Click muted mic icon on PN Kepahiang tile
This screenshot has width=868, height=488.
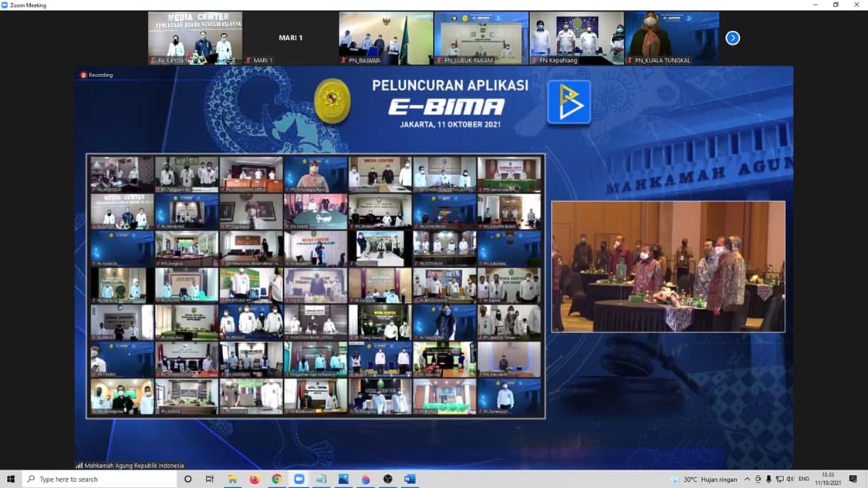click(534, 60)
